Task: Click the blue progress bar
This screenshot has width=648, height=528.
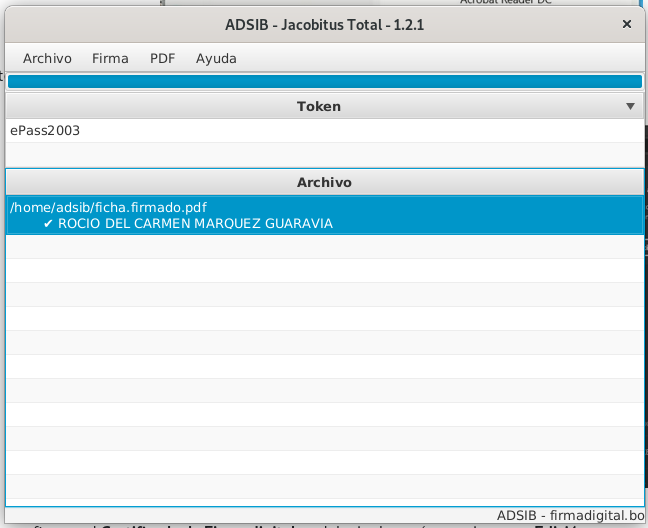Action: coord(324,82)
